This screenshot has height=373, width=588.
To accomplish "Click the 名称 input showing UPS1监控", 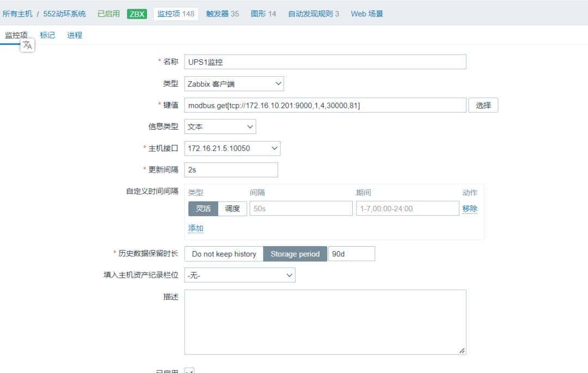I will pyautogui.click(x=326, y=62).
